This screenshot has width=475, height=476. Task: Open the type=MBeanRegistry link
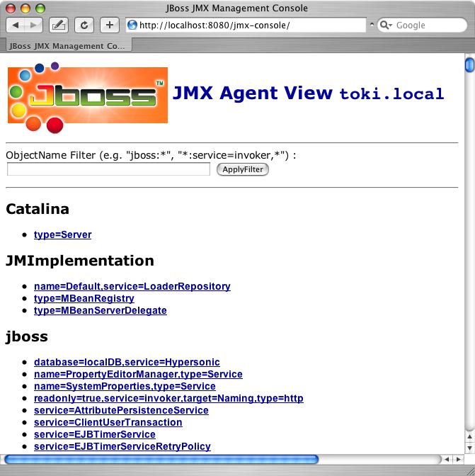tap(84, 298)
